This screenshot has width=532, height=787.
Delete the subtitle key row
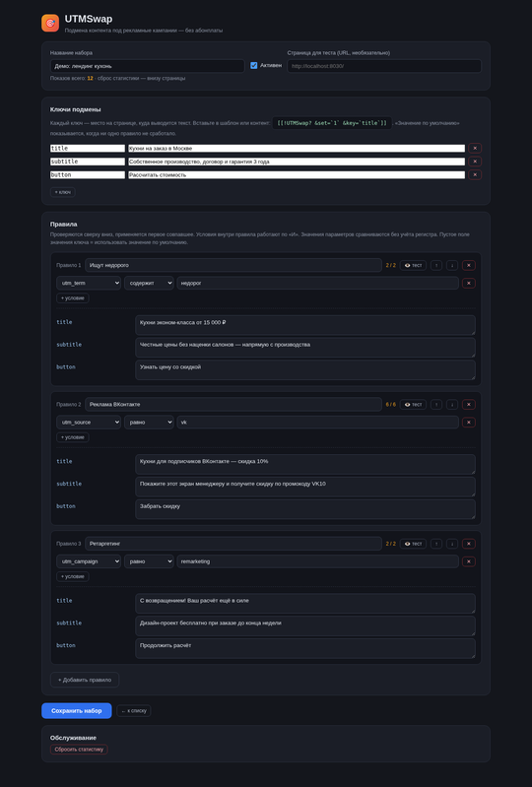coord(475,162)
